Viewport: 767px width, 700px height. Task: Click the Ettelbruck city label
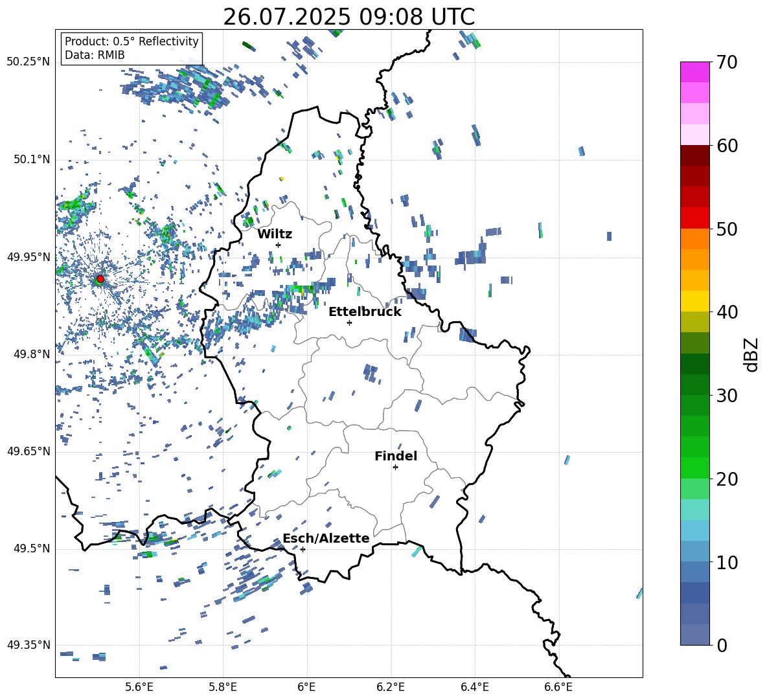point(365,312)
